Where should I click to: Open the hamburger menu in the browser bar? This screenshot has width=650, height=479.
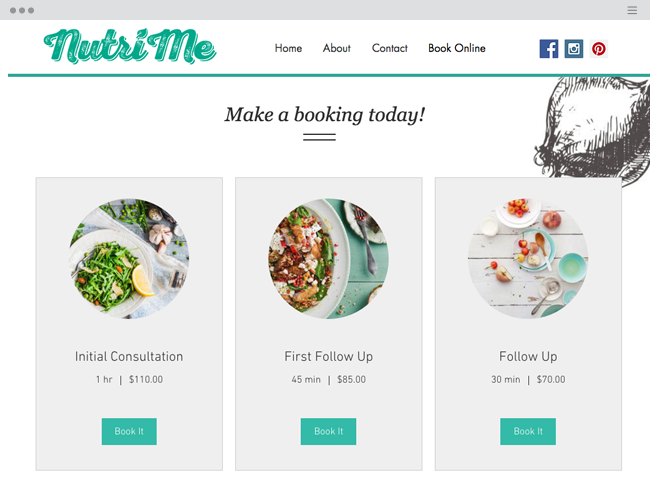(632, 10)
